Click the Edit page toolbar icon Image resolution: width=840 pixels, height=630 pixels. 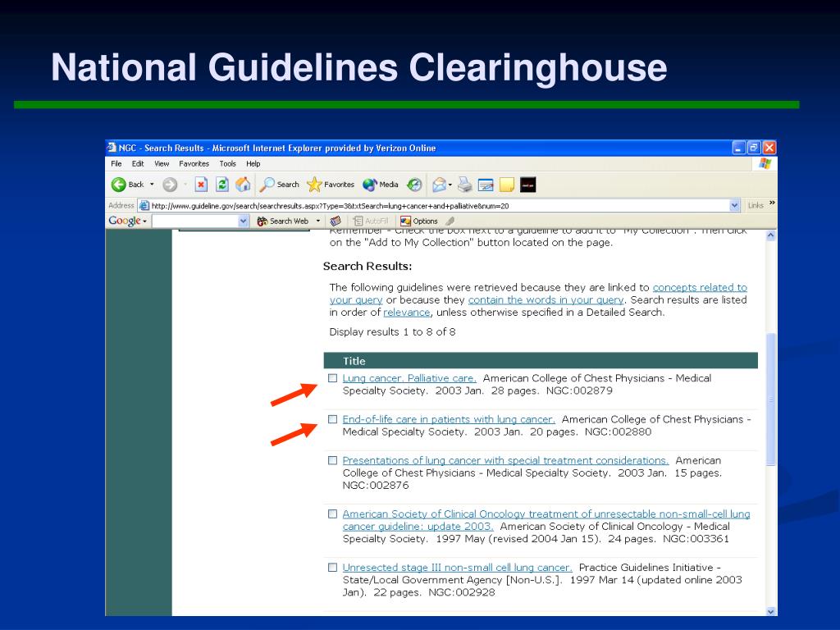tap(486, 185)
